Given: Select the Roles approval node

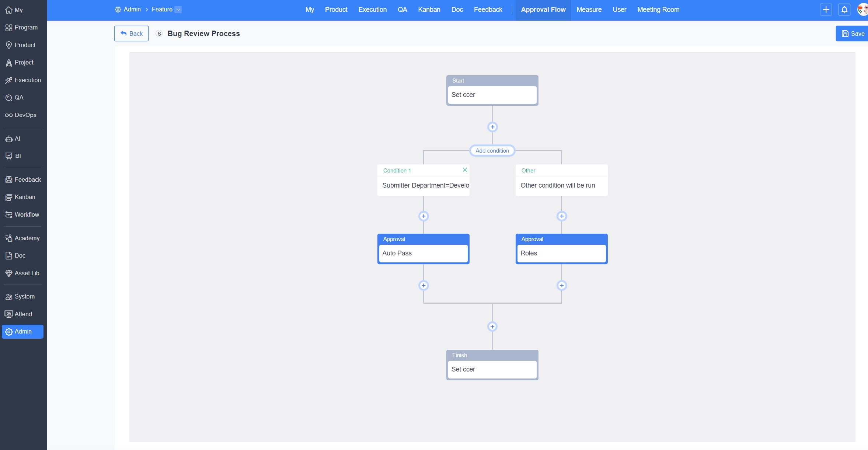Looking at the screenshot, I should [561, 253].
